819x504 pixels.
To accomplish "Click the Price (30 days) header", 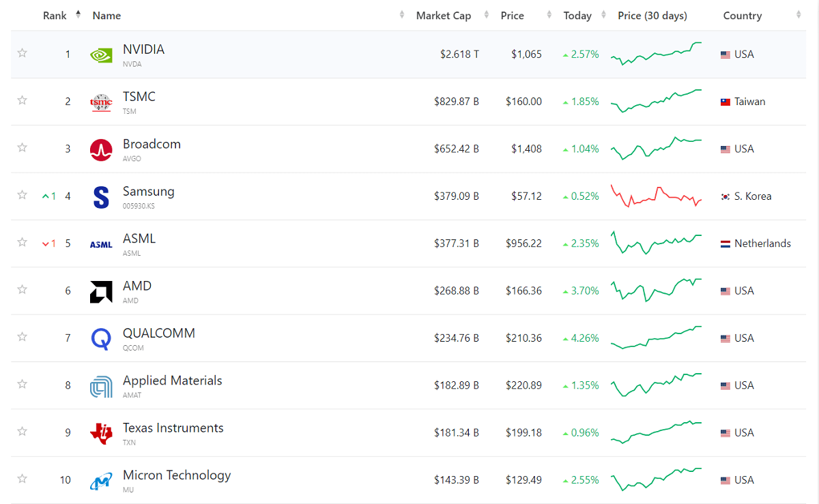I will [652, 15].
